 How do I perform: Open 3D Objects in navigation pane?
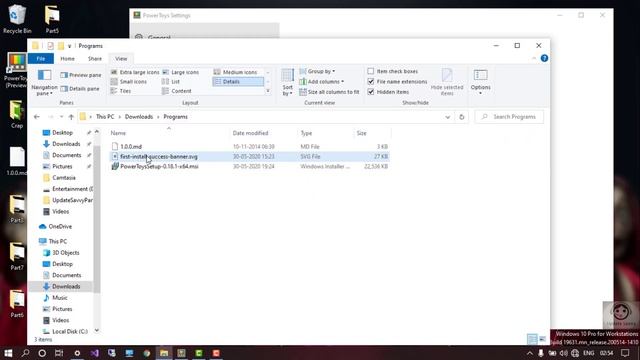point(65,253)
